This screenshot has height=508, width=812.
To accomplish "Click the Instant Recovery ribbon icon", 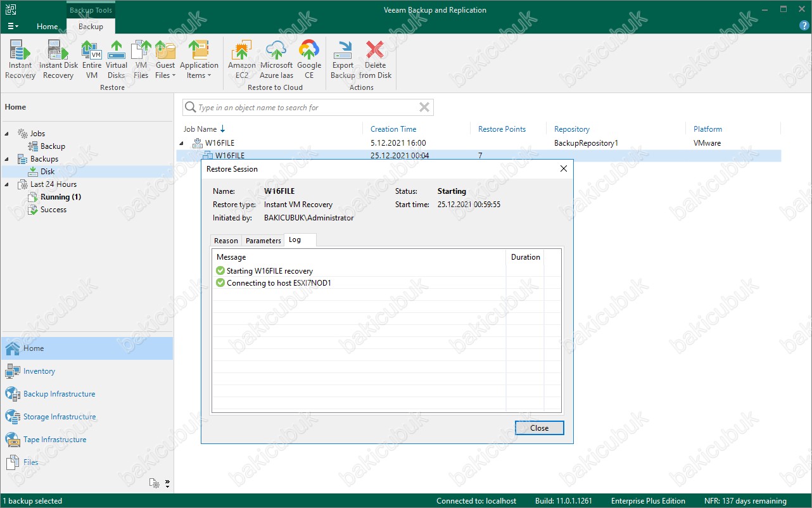I will tap(20, 60).
